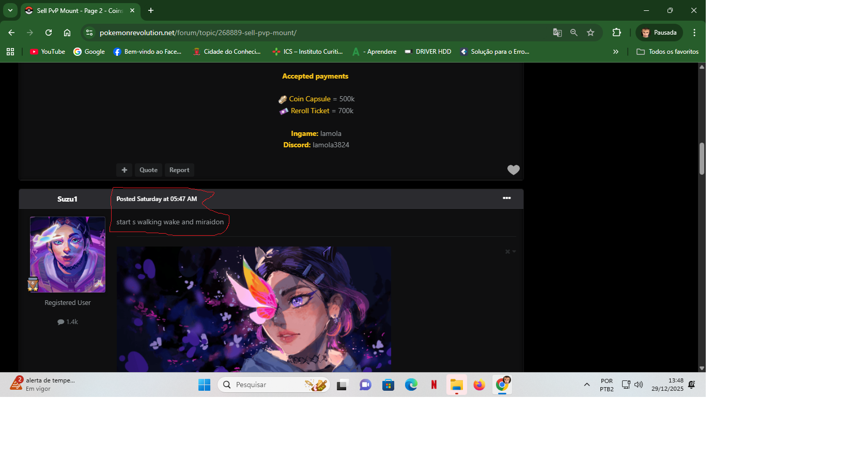Open the Chrome tab search dropdown
Image resolution: width=868 pixels, height=475 pixels.
tap(10, 10)
